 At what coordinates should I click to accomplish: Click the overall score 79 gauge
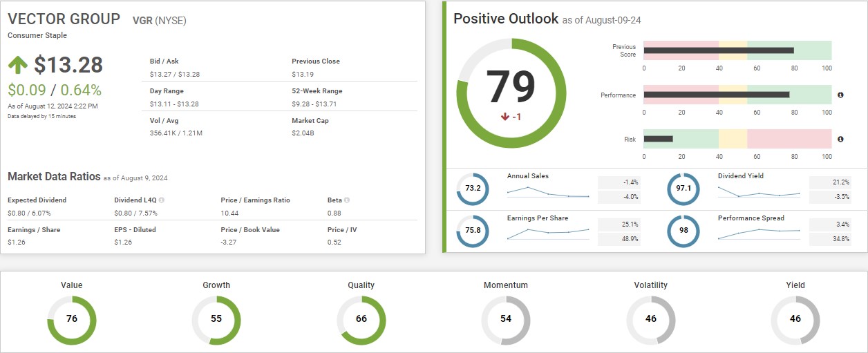pyautogui.click(x=511, y=93)
